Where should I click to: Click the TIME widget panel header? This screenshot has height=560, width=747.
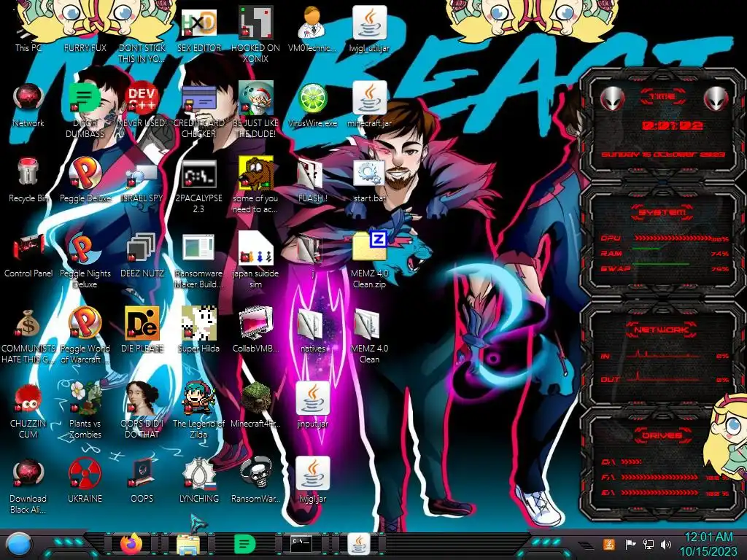coord(662,97)
